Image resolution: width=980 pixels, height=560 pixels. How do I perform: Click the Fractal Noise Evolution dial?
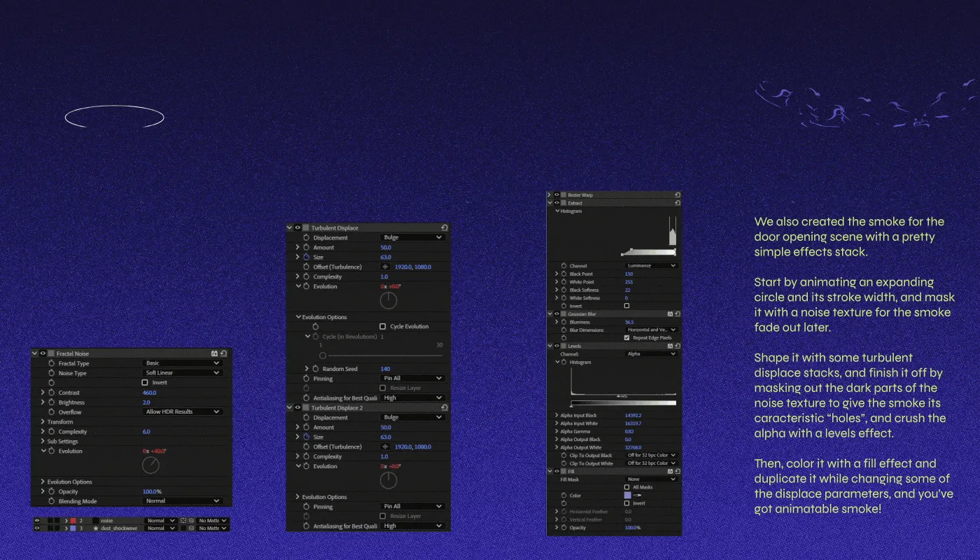click(x=150, y=465)
